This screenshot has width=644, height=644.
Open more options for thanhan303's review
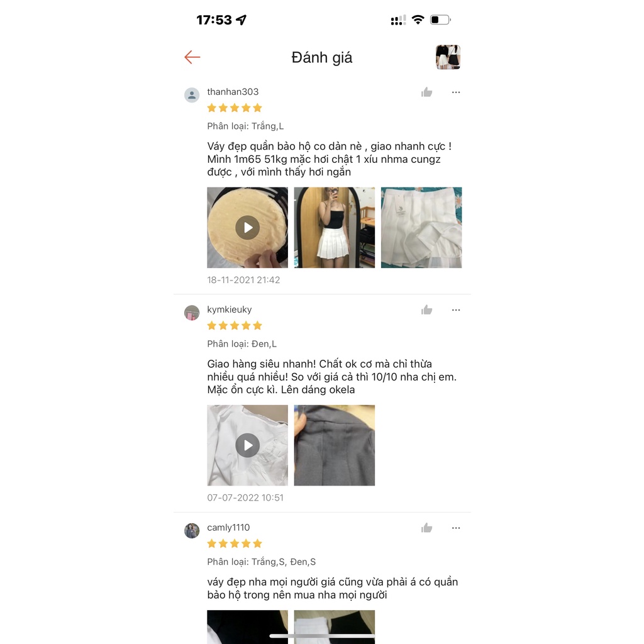point(456,92)
